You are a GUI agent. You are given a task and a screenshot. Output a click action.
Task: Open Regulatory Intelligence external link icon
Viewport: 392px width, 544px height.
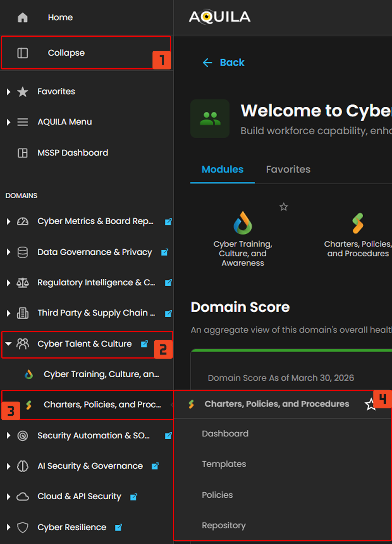[x=168, y=283]
